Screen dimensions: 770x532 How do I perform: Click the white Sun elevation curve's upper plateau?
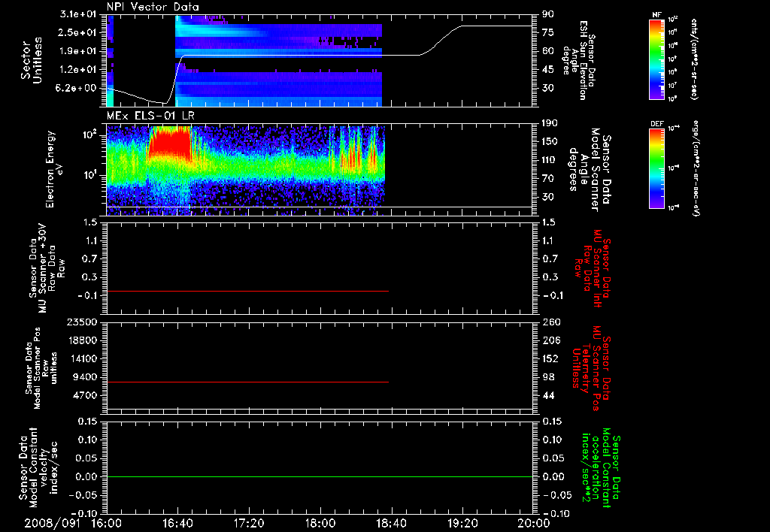point(497,26)
